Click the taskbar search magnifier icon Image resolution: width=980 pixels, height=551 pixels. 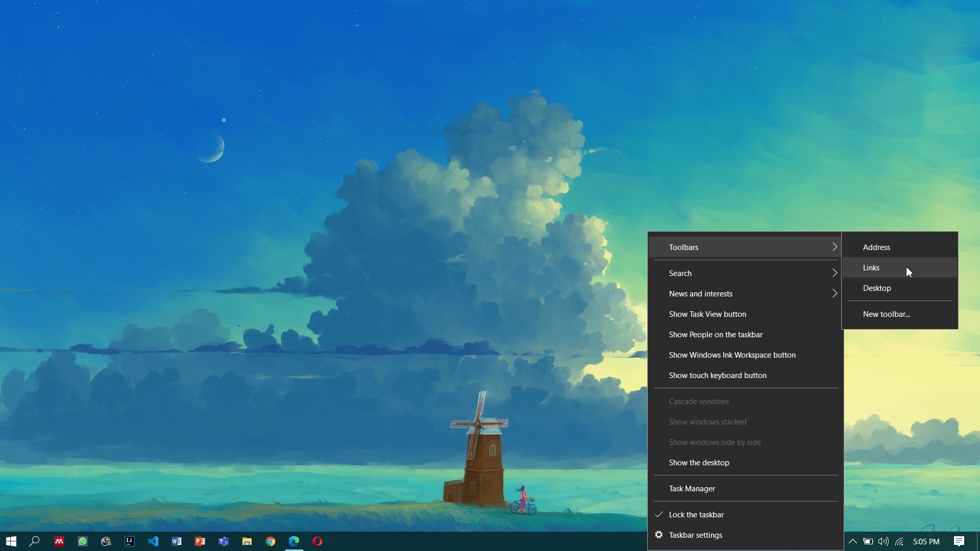34,541
